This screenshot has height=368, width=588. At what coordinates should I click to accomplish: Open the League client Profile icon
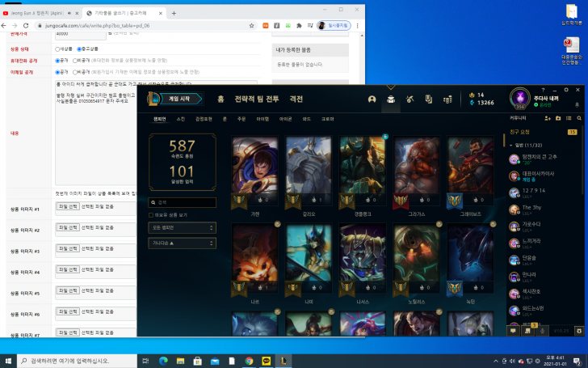click(372, 99)
